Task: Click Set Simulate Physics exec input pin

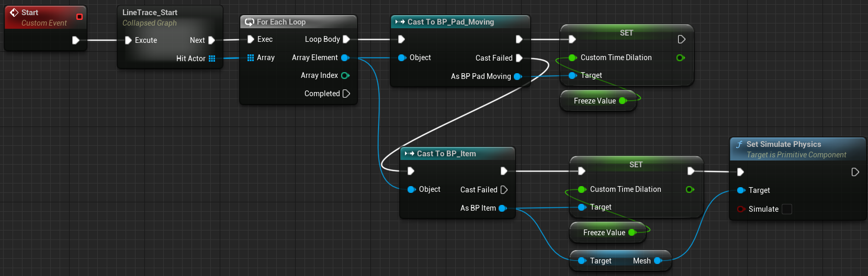Action: coord(740,172)
